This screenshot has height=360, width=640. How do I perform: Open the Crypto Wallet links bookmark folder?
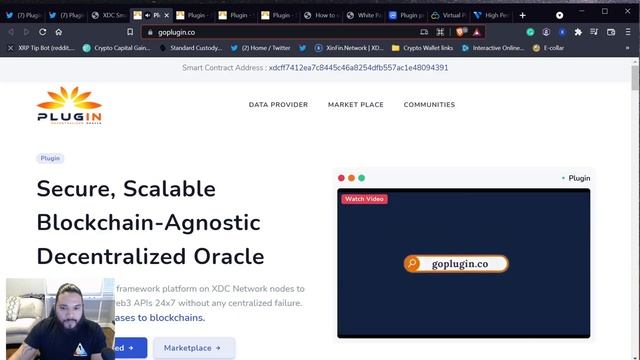point(422,48)
